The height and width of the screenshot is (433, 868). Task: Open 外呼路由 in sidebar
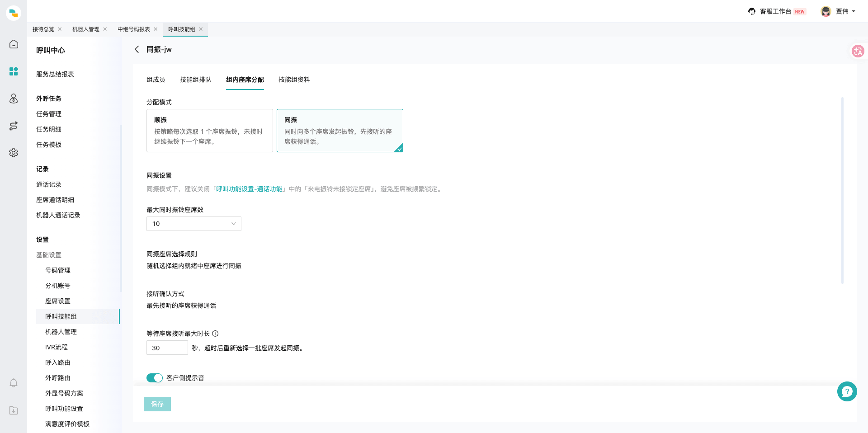click(x=58, y=378)
